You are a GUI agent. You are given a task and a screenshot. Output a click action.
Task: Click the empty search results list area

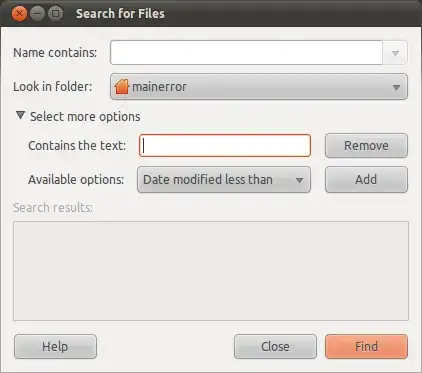[211, 271]
